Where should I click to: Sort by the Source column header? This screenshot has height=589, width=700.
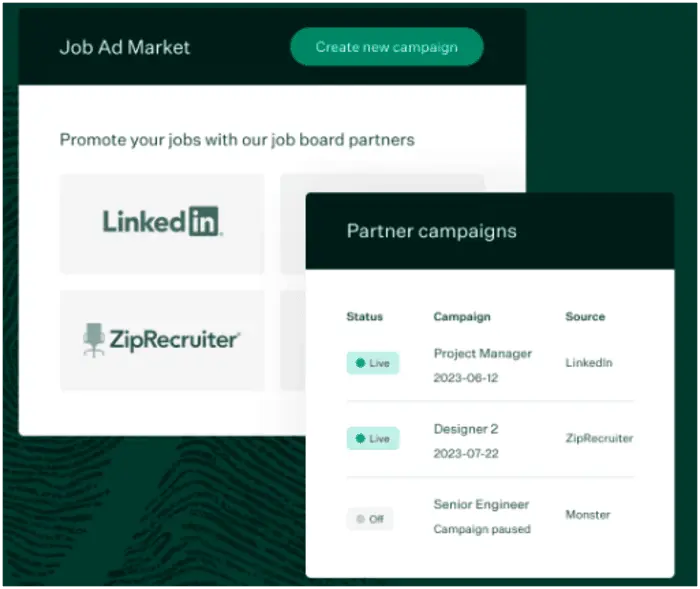(585, 316)
